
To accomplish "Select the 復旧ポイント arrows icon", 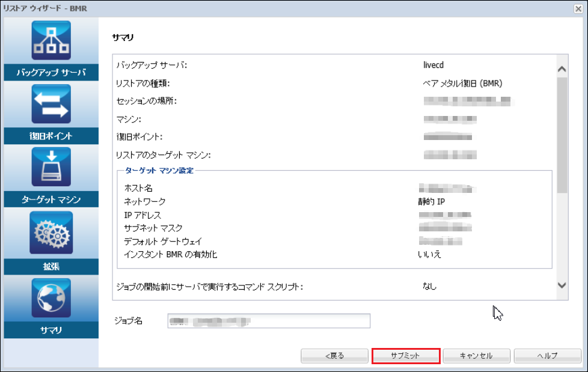I will click(51, 104).
